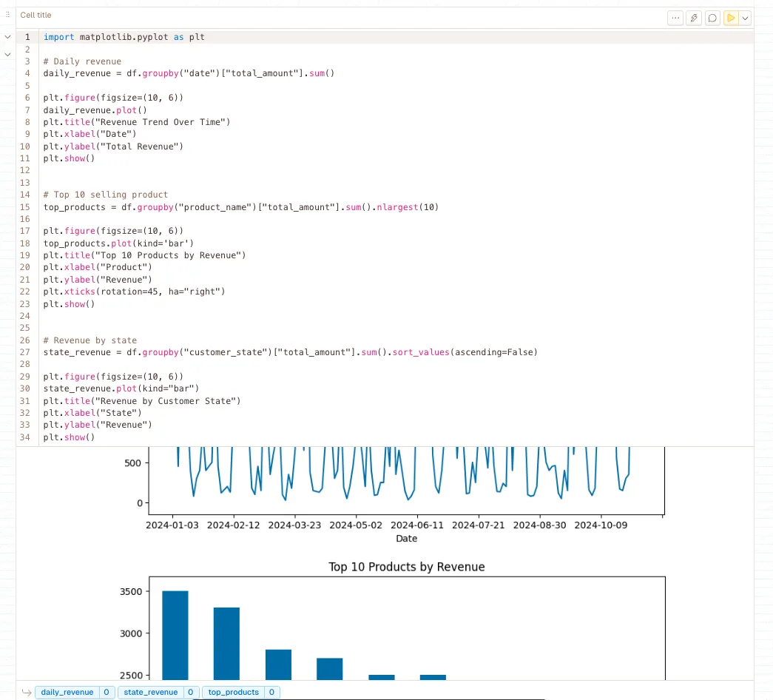Click the output return arrow icon
Screen dimensions: 773x700
coord(25,692)
